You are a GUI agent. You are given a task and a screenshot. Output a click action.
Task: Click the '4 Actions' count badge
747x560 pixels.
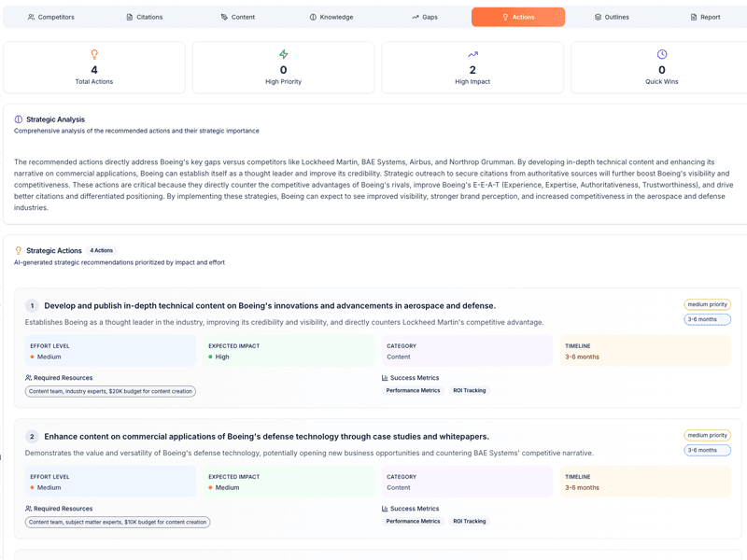coord(101,250)
